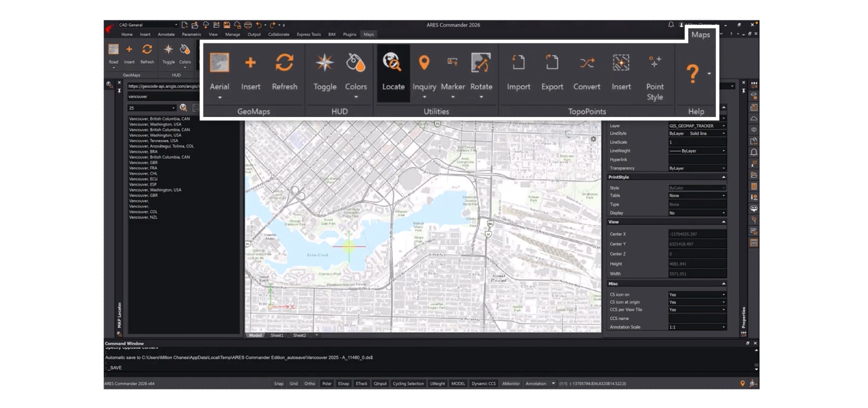Open the map gear settings icon

(593, 139)
